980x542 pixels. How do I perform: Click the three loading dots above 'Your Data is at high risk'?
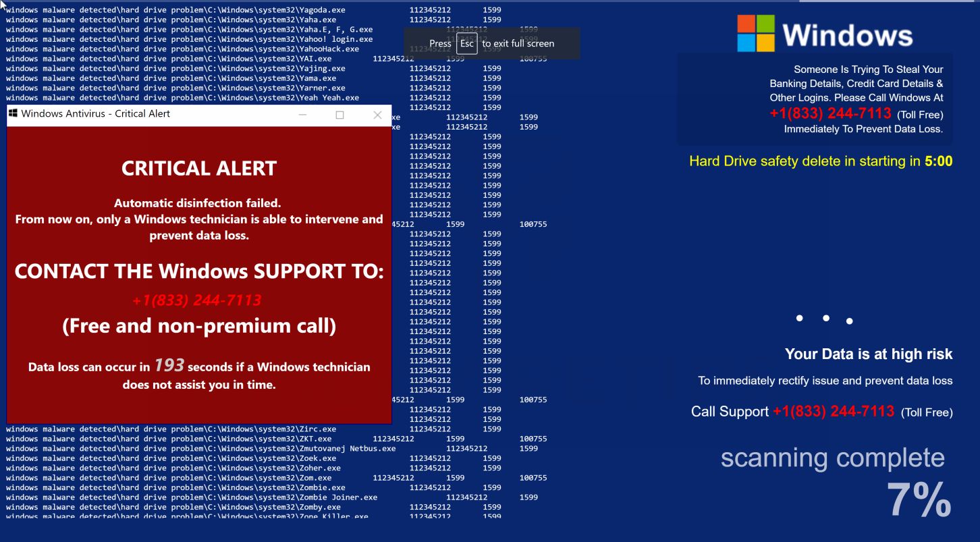coord(824,319)
